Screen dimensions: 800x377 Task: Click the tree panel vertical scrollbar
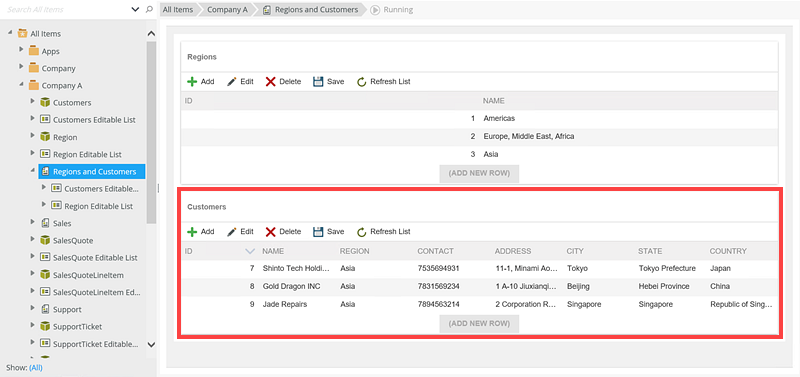pos(151,133)
